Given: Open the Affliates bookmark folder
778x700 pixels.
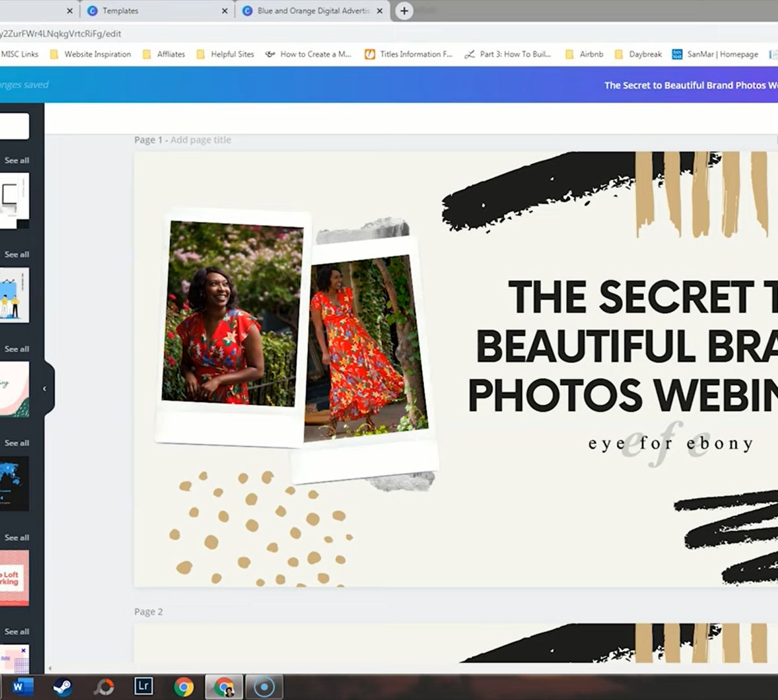Looking at the screenshot, I should click(164, 54).
